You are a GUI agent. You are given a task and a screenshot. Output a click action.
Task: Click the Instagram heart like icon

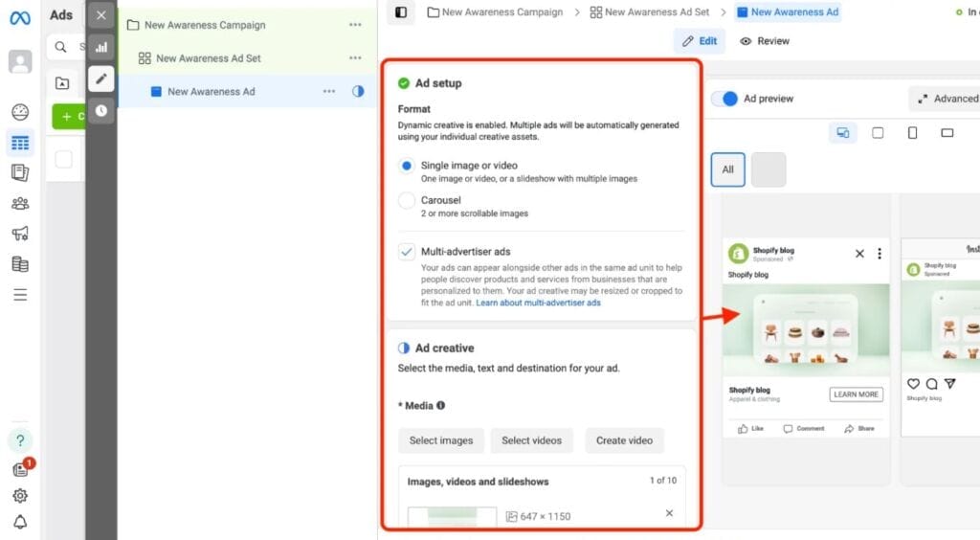coord(914,384)
